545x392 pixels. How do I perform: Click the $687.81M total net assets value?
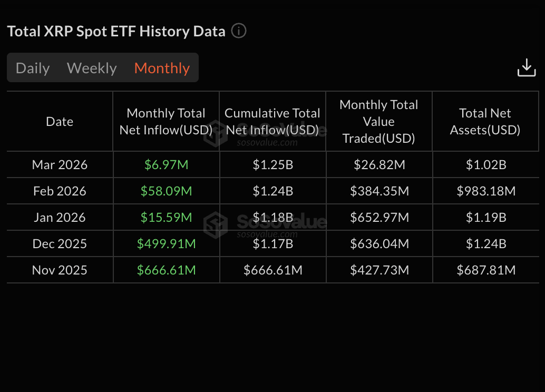[485, 270]
